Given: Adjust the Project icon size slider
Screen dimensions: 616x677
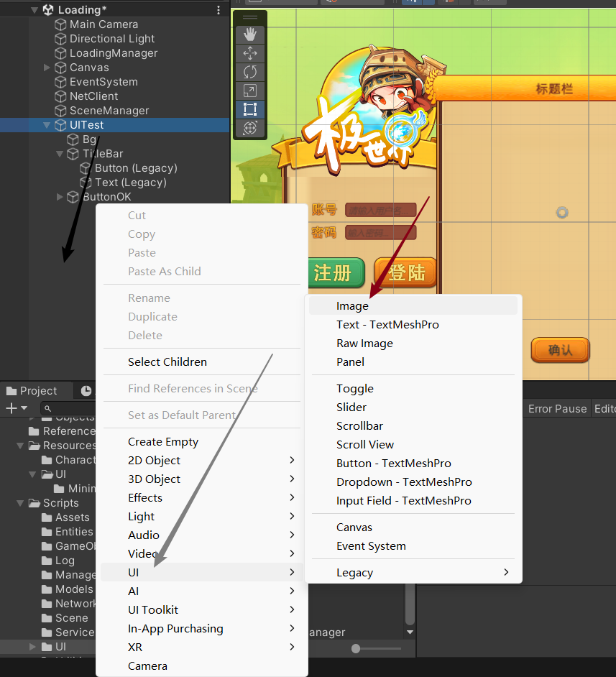Looking at the screenshot, I should point(356,649).
